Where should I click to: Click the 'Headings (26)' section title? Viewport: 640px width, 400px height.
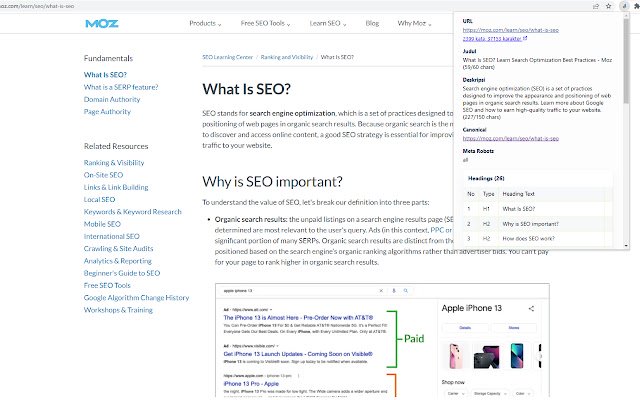[486, 178]
